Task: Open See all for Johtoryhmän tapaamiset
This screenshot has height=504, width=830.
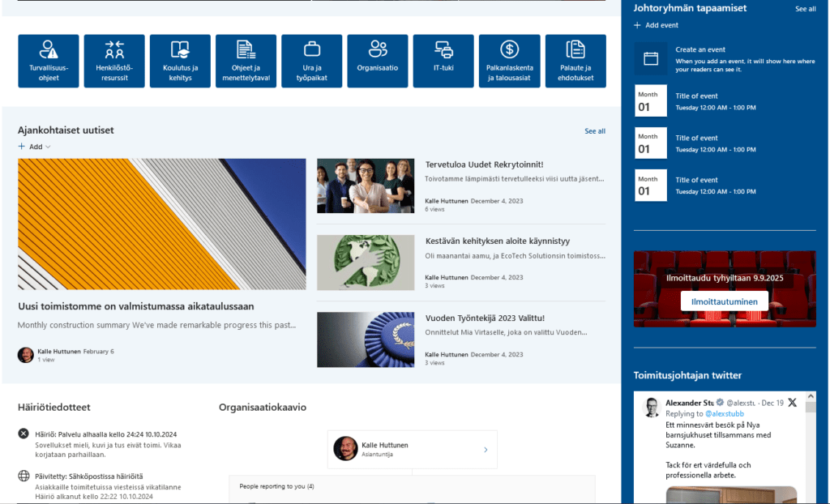Action: (x=805, y=8)
